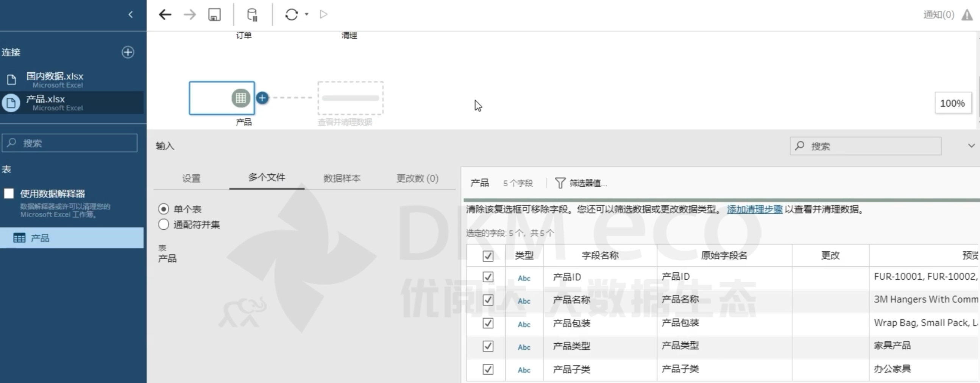Screen dimensions: 980x383
Task: Uncheck the 产品名称 field checkbox
Action: pyautogui.click(x=488, y=300)
